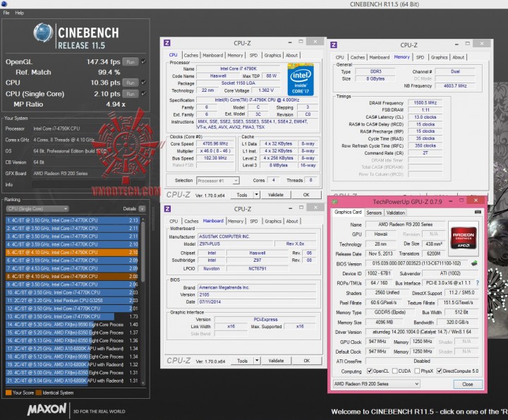Open Caches tab in top-left CPU-Z

tap(191, 56)
